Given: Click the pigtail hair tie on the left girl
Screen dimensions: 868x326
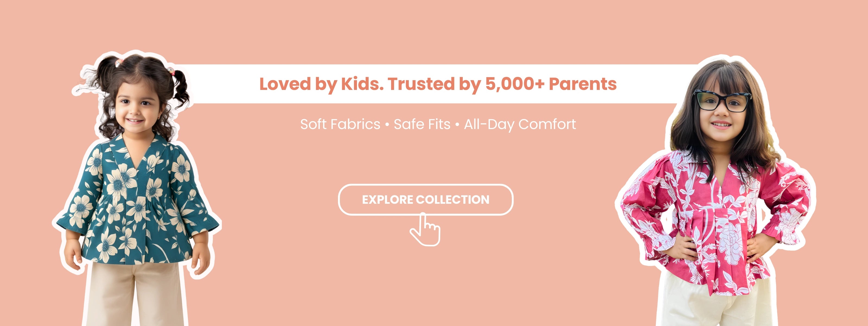Looking at the screenshot, I should pos(171,71).
